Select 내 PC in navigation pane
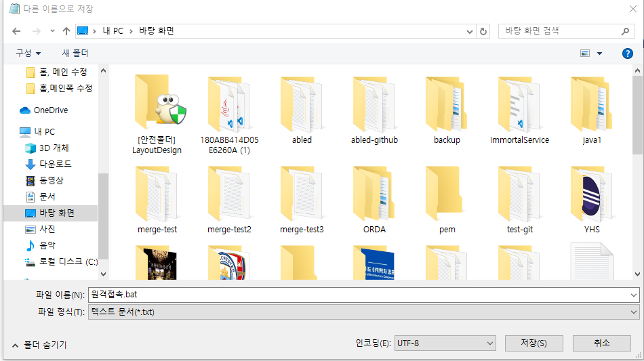The width and height of the screenshot is (644, 361). 37,131
